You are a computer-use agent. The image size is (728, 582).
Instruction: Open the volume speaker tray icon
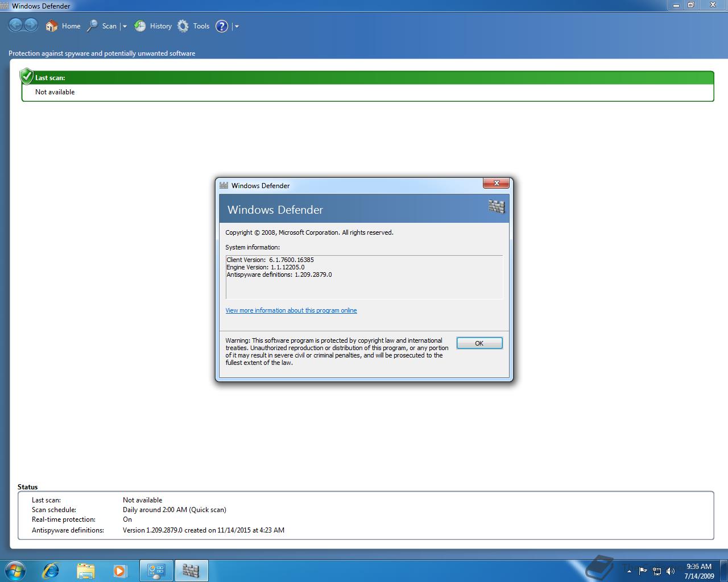coord(671,571)
